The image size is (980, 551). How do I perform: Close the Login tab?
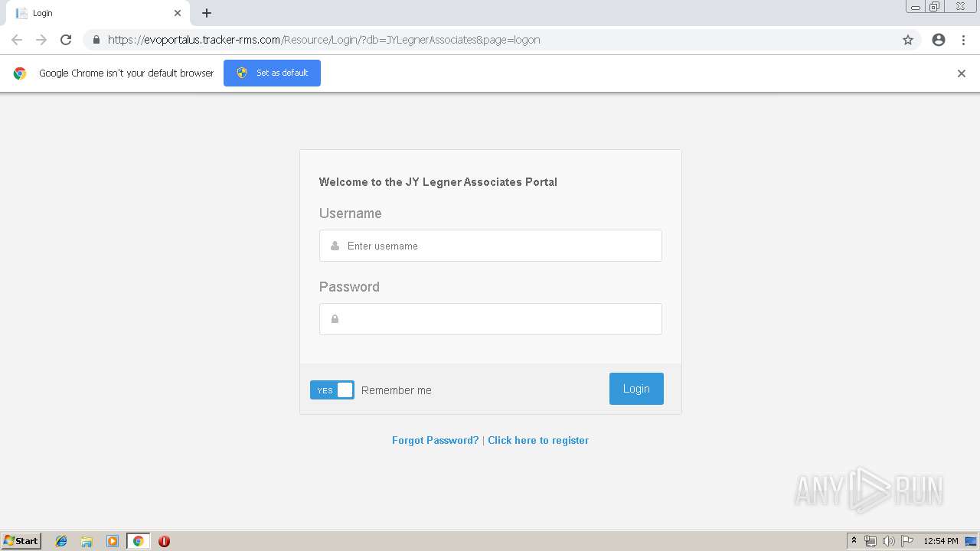178,13
